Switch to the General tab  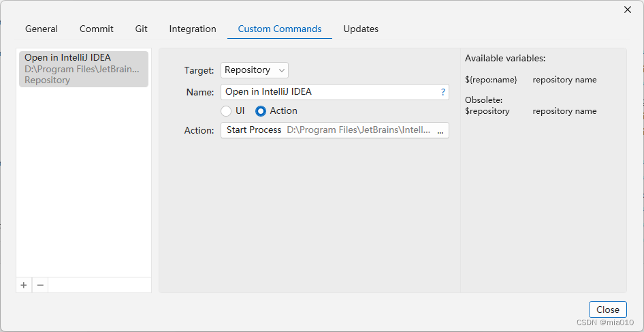click(42, 29)
